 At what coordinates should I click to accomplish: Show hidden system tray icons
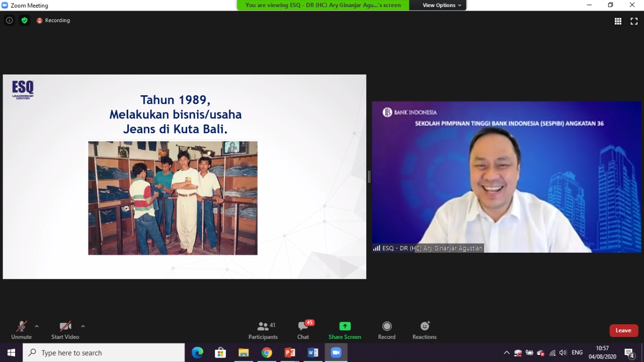(507, 353)
